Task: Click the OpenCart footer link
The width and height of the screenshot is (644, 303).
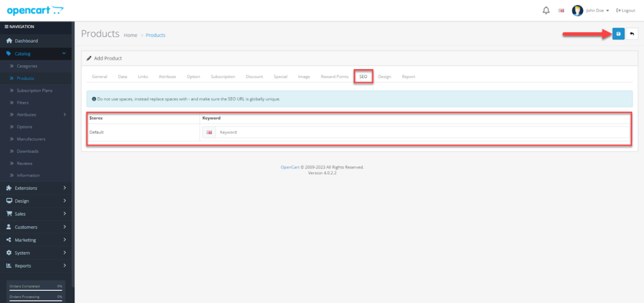Action: [x=290, y=167]
